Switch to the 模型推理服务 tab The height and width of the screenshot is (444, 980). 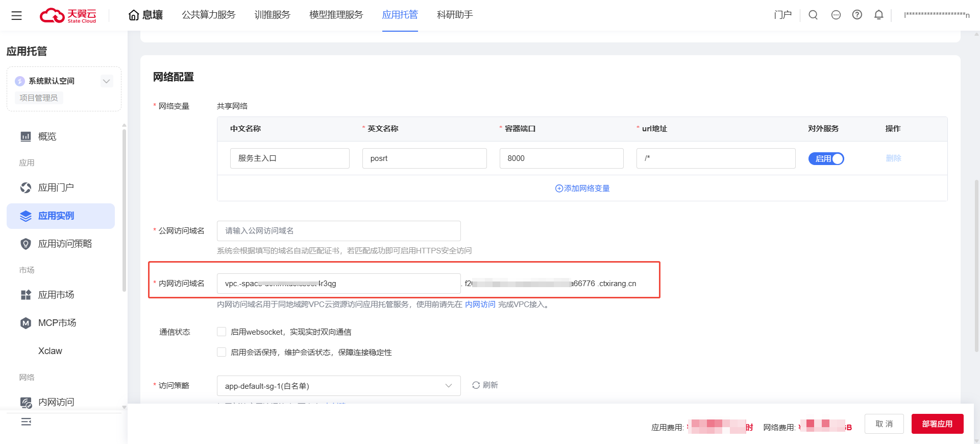pos(336,15)
